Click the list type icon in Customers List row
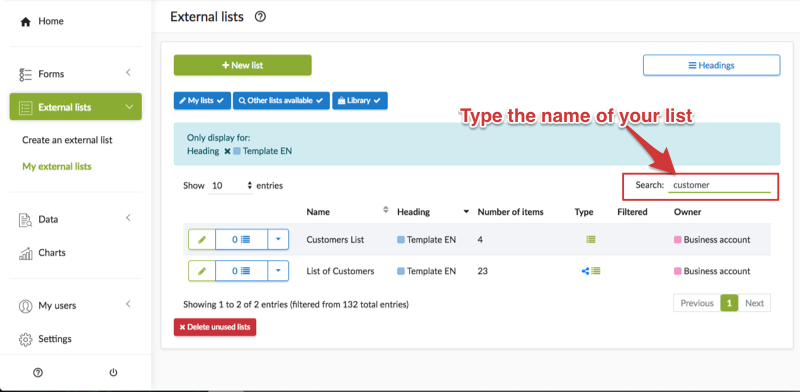Screen dimensions: 800x392 click(x=591, y=239)
